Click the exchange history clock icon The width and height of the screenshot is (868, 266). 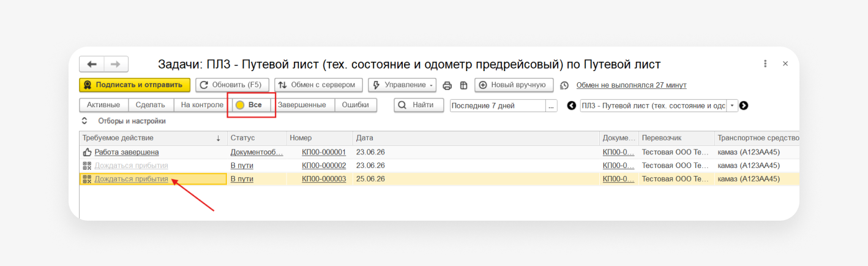[564, 85]
